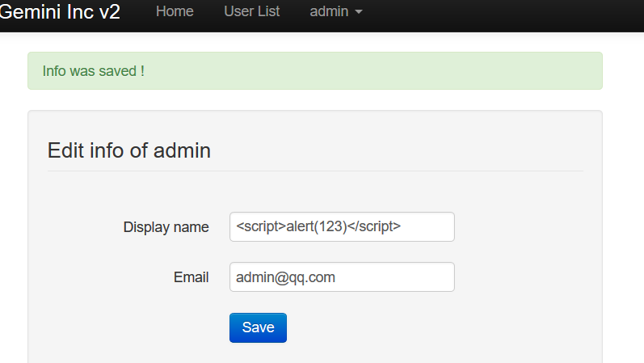Image resolution: width=644 pixels, height=363 pixels.
Task: Click empty black navbar area right of admin
Action: click(x=501, y=13)
